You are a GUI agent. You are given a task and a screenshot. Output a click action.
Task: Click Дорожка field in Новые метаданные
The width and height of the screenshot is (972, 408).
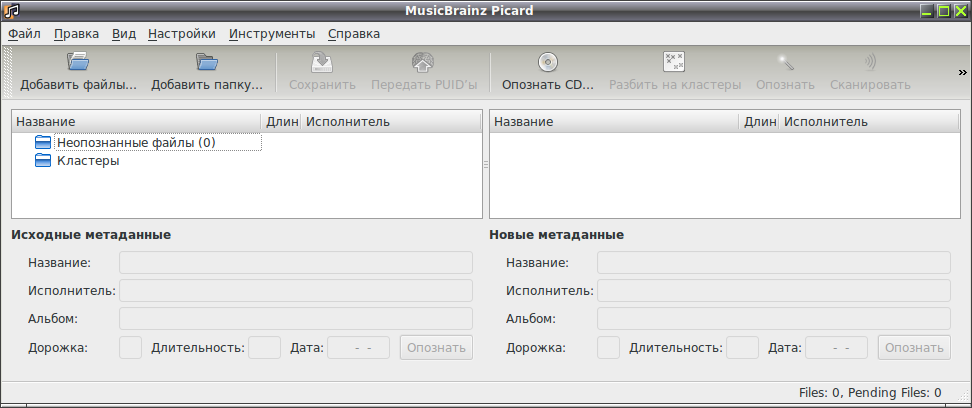click(608, 348)
